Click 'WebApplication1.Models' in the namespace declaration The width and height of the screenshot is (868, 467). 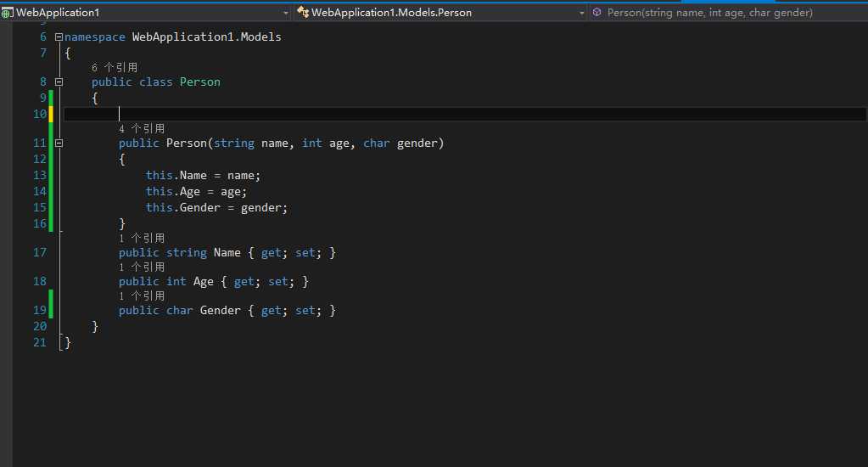[x=206, y=37]
